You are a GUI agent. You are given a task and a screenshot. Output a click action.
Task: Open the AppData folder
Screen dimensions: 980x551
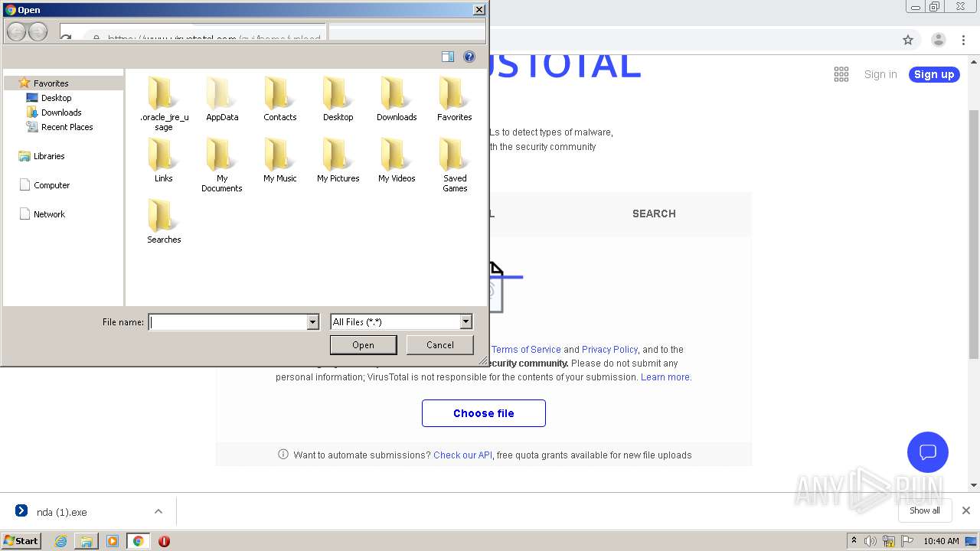(222, 99)
